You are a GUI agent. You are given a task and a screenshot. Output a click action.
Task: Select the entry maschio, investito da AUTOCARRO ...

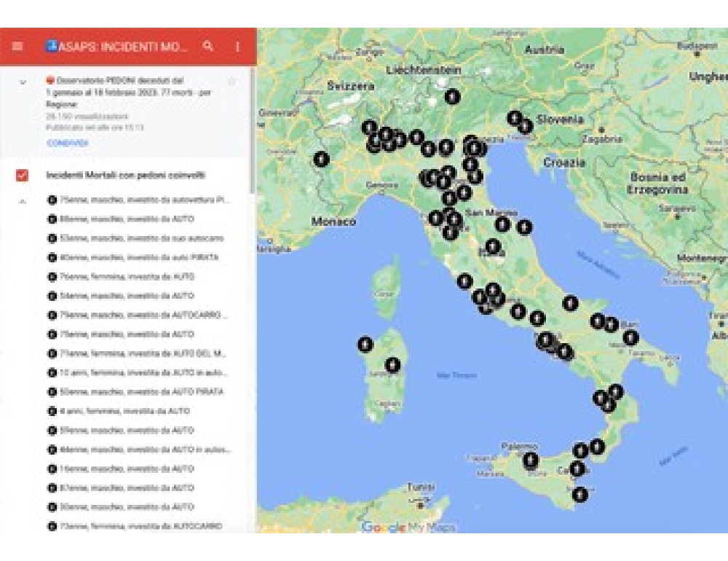138,315
